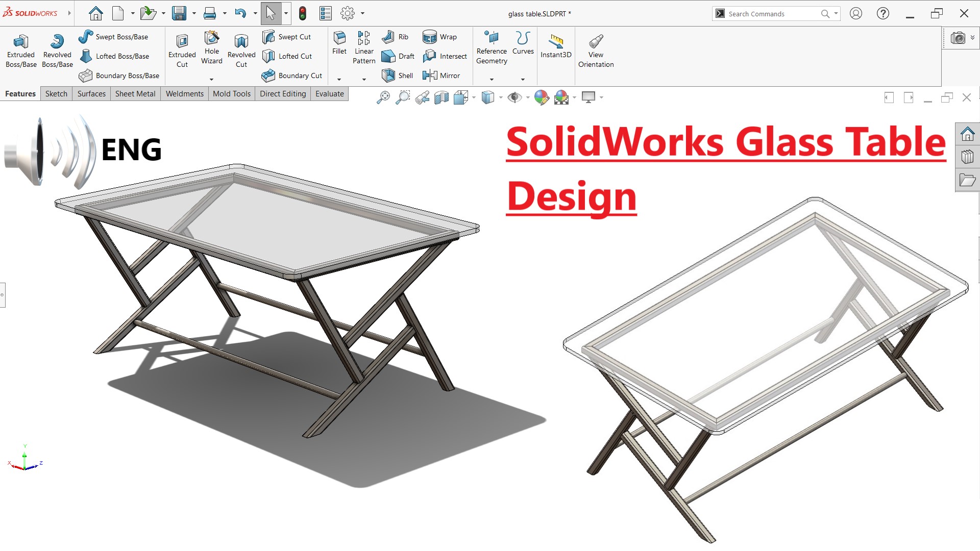Choose Swept Boss/Base
This screenshot has height=551, width=980.
coord(113,37)
